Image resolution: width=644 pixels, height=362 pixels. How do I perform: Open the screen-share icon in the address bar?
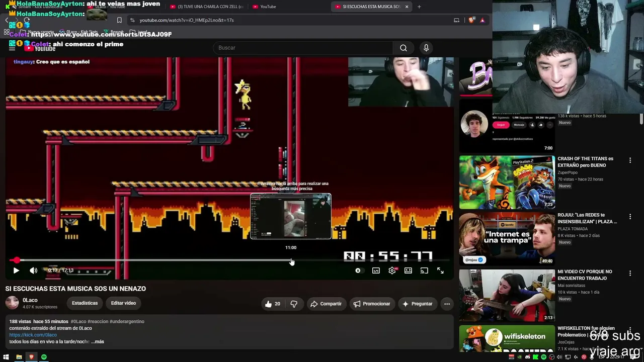tap(456, 20)
